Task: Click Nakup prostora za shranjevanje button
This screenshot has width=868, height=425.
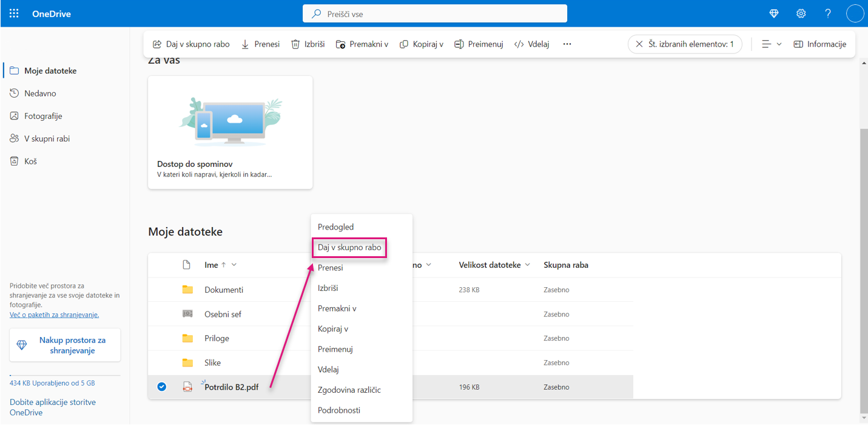Action: [x=65, y=345]
